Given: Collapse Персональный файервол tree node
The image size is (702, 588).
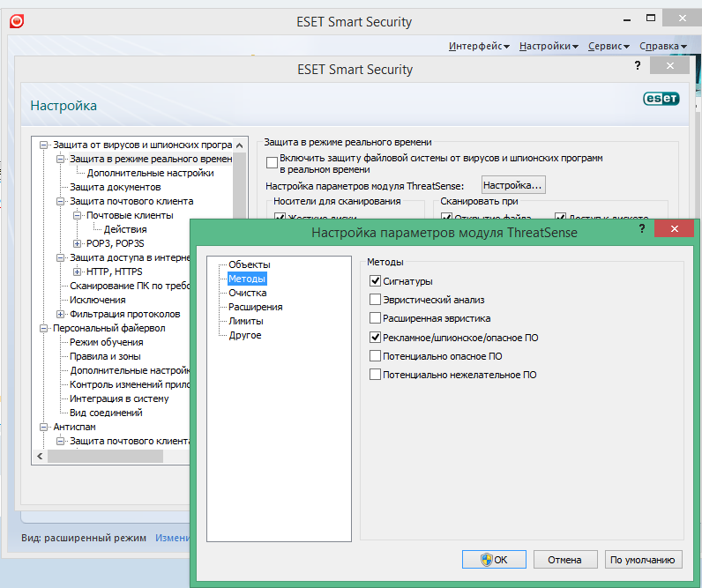Looking at the screenshot, I should coord(43,328).
